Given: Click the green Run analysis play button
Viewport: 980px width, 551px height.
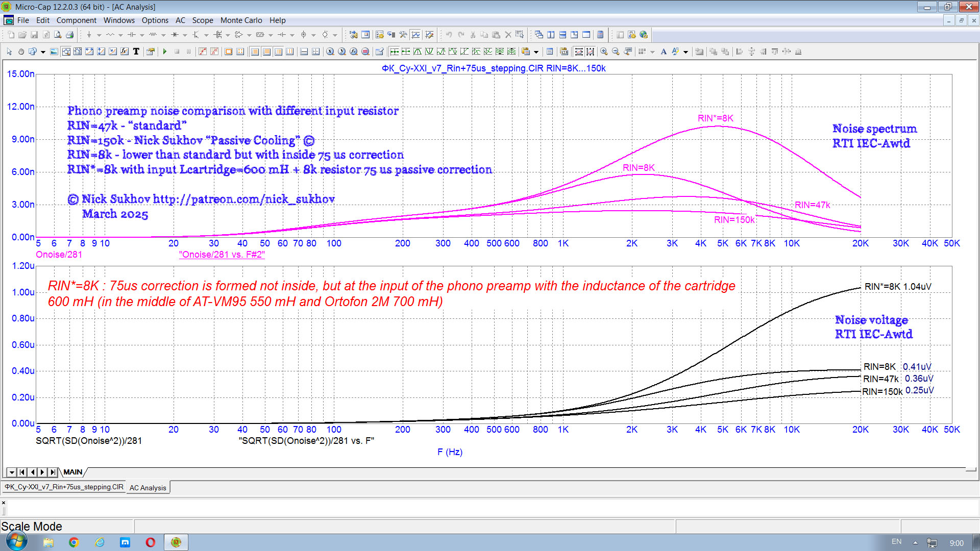Looking at the screenshot, I should coord(165,52).
